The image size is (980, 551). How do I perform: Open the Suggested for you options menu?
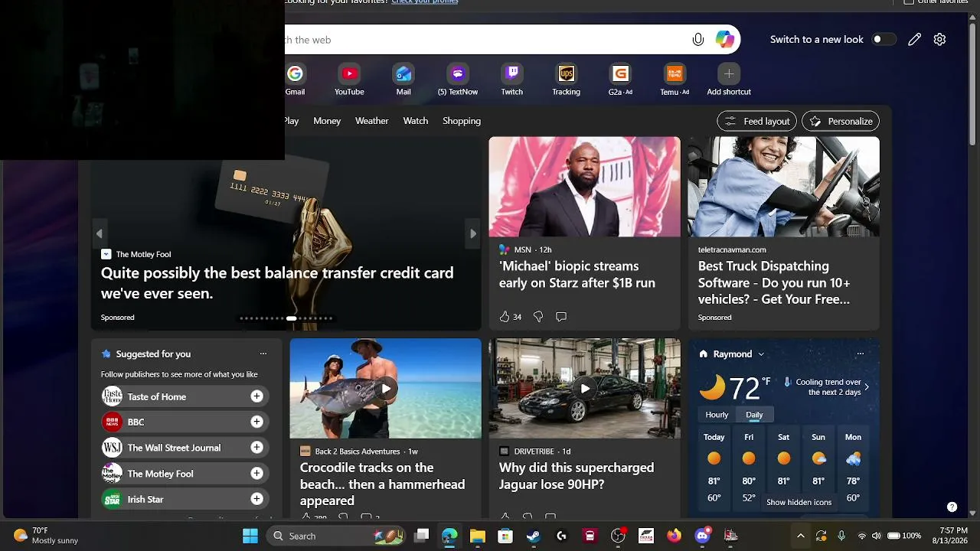[x=263, y=354]
